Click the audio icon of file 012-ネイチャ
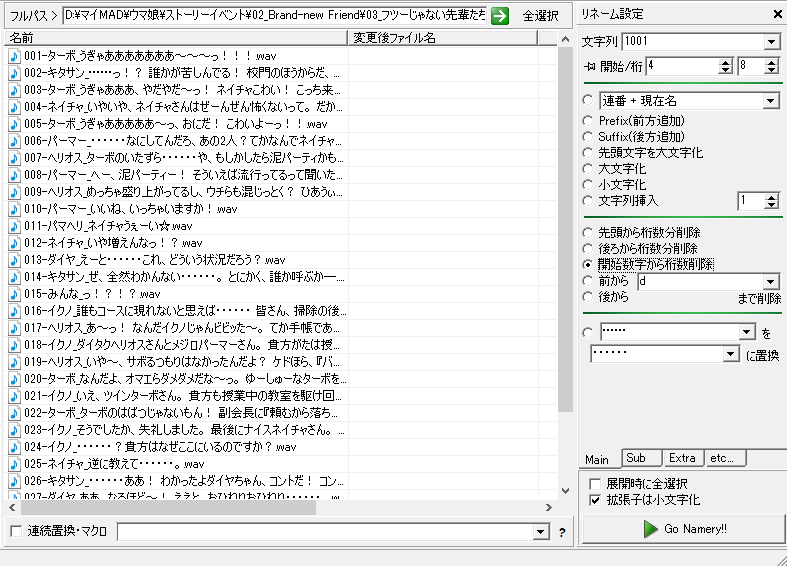The width and height of the screenshot is (787, 566). click(14, 243)
